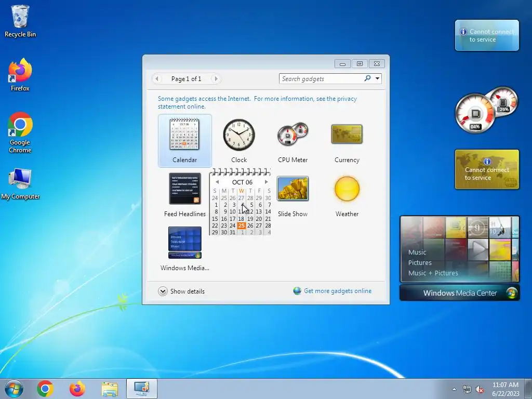The height and width of the screenshot is (399, 532).
Task: Click the gadget gallery taskbar button
Action: pyautogui.click(x=142, y=389)
